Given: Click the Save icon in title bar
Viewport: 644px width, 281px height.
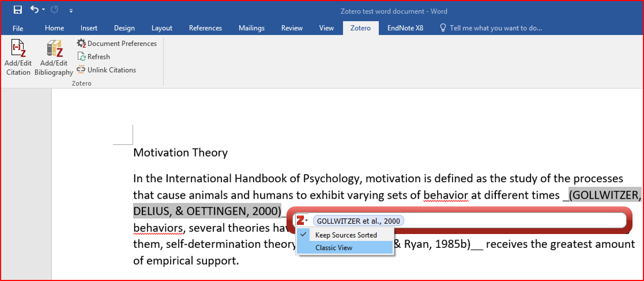Looking at the screenshot, I should [x=18, y=10].
